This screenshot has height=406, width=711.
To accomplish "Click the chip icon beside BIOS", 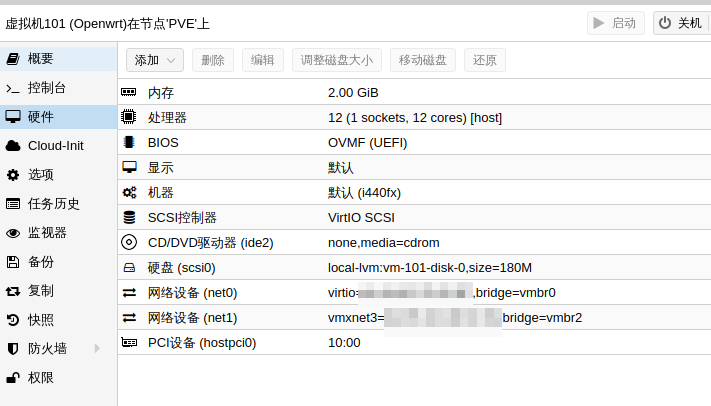I will point(129,142).
